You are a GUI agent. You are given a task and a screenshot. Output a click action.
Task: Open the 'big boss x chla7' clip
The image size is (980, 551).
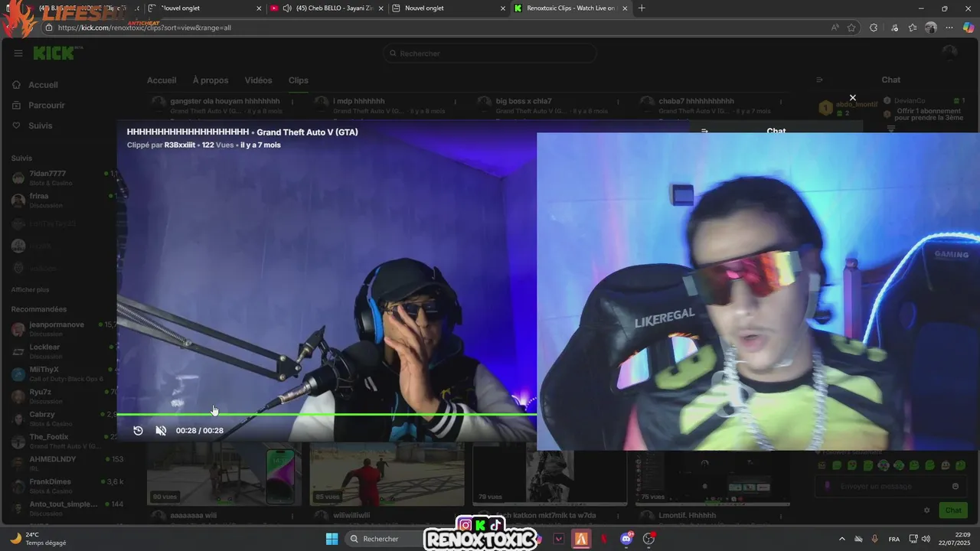pyautogui.click(x=524, y=101)
